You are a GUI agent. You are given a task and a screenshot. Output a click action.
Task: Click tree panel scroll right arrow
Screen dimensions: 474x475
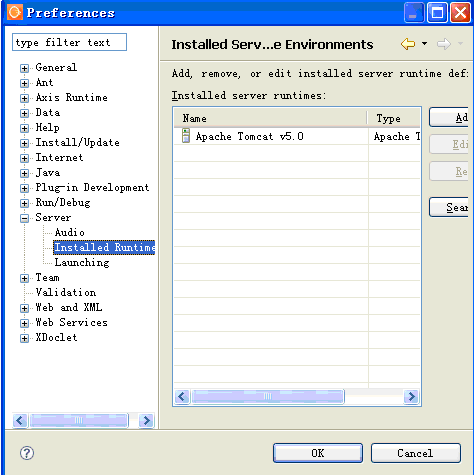(146, 420)
